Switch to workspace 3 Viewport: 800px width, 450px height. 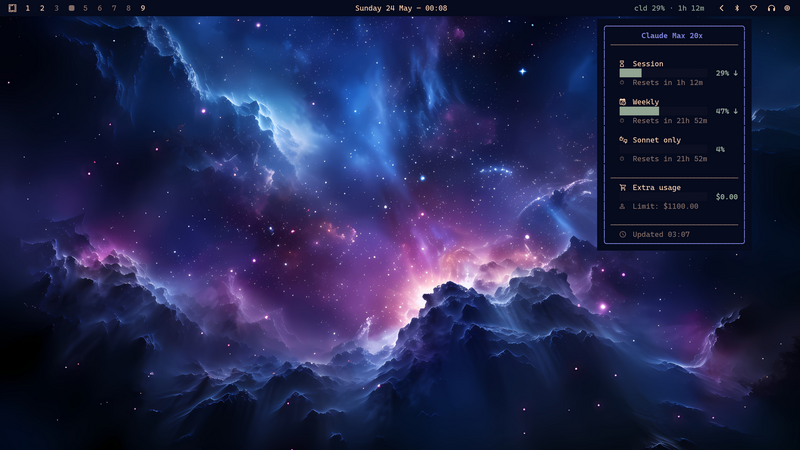tap(56, 8)
